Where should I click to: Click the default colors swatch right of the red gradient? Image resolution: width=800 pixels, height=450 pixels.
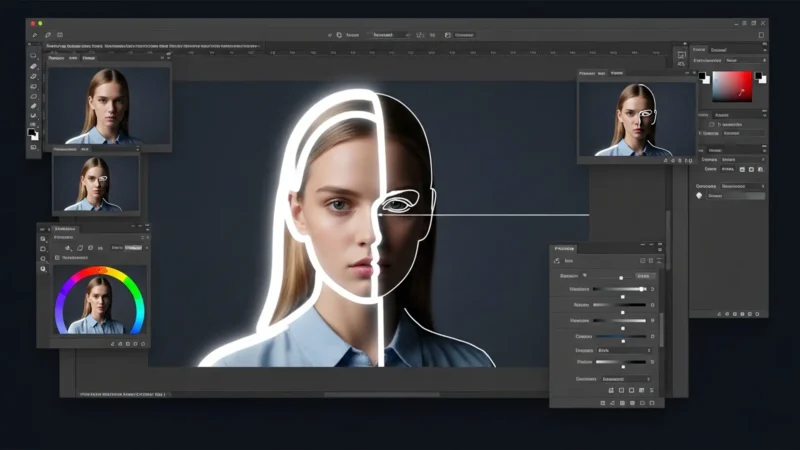tap(760, 78)
